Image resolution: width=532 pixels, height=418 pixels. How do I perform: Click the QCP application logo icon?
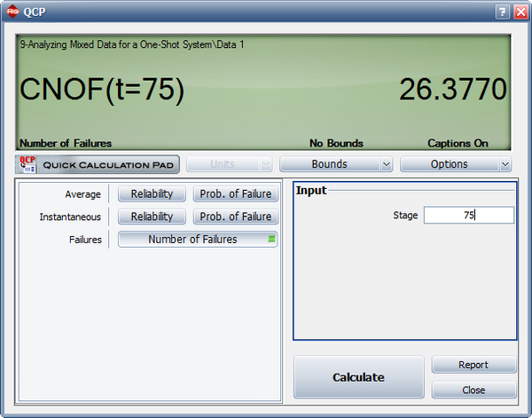12,12
